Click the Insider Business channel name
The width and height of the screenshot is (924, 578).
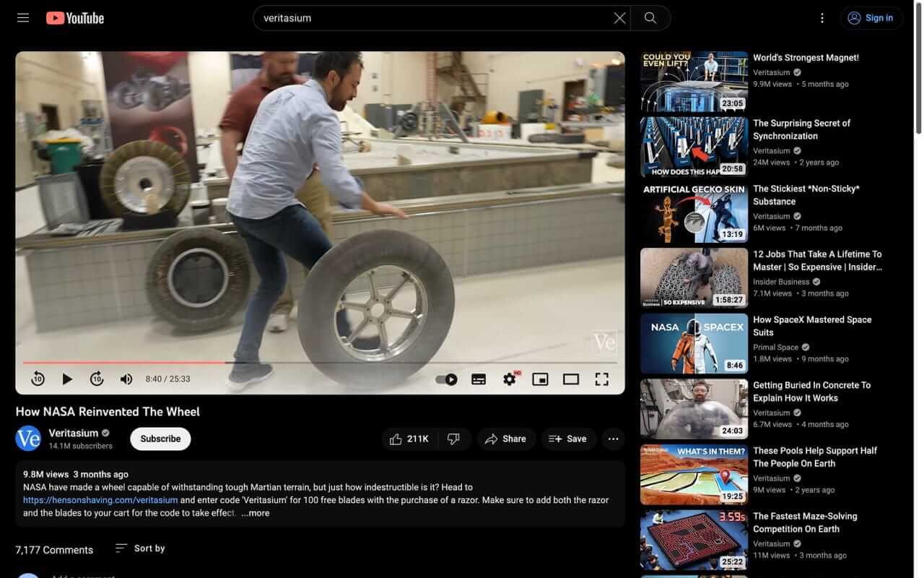(x=781, y=282)
